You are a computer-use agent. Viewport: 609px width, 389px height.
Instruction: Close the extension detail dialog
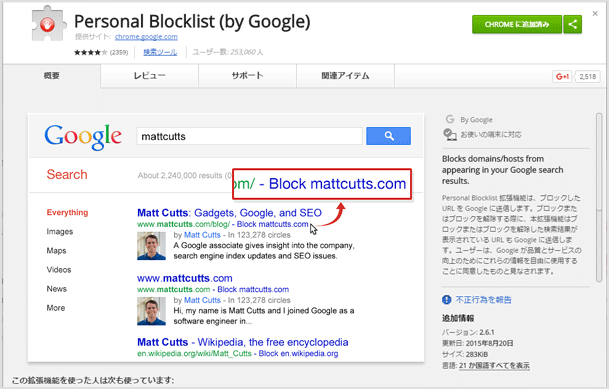595,14
